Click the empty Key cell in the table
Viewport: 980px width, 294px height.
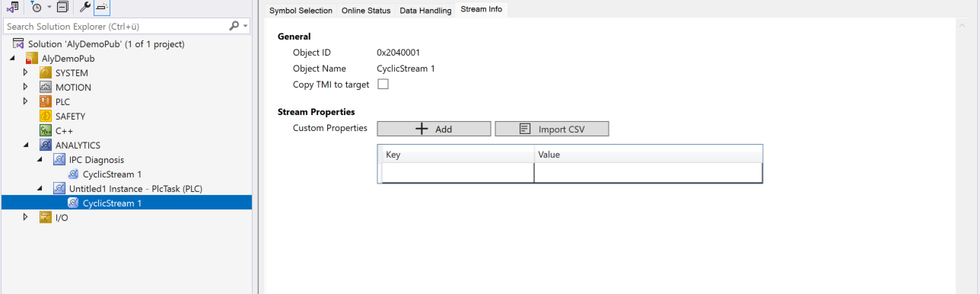[457, 173]
